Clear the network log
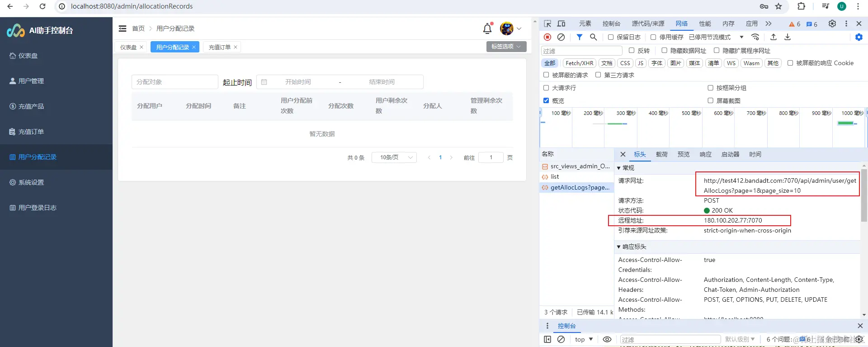This screenshot has height=347, width=868. [x=561, y=37]
